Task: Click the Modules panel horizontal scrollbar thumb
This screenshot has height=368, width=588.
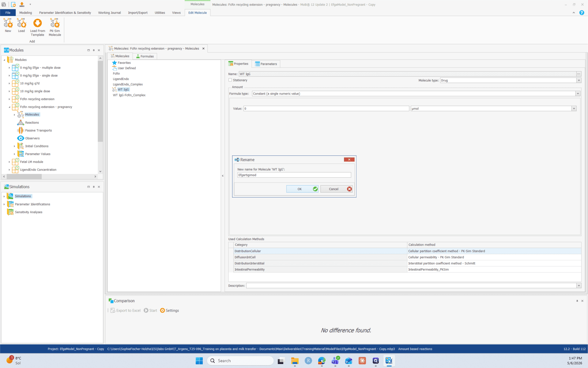Action: pyautogui.click(x=24, y=176)
